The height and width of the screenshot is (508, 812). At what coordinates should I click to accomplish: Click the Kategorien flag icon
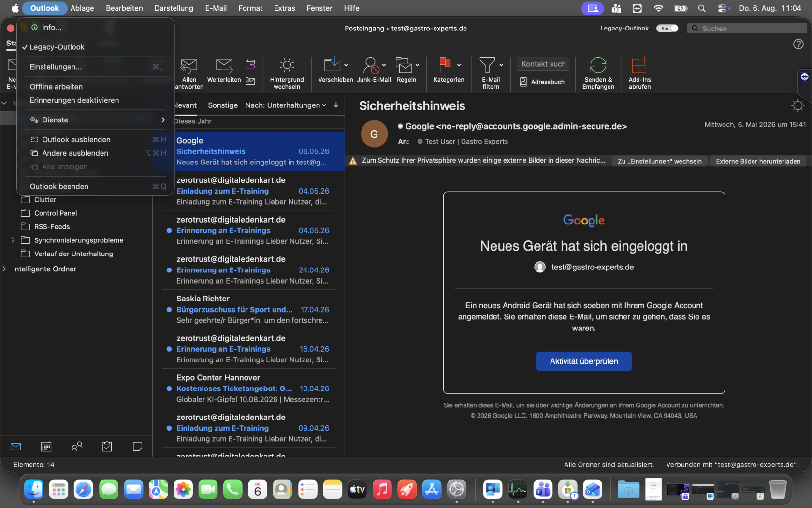click(x=445, y=65)
